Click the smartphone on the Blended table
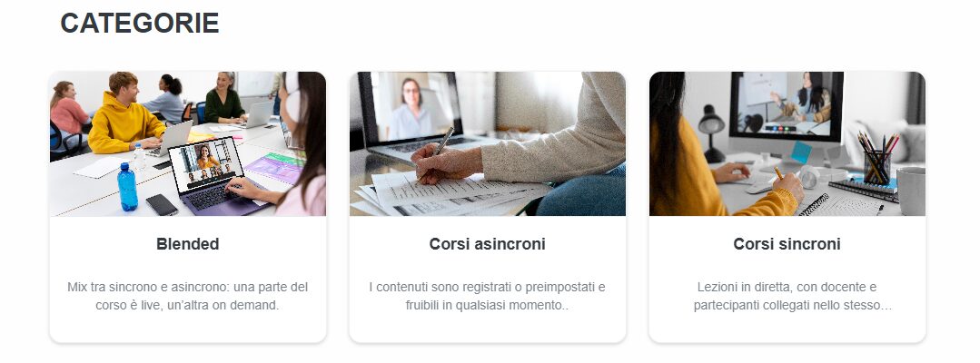980x363 pixels. click(162, 204)
